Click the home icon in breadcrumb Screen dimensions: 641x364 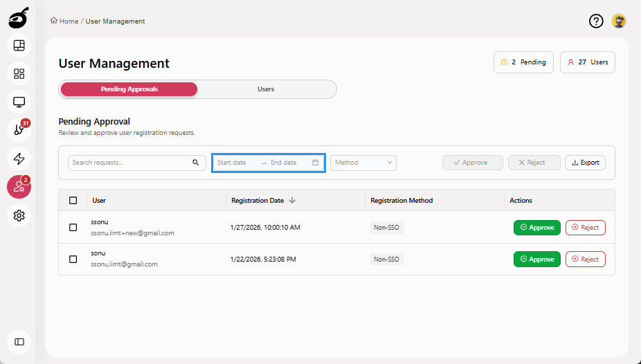53,21
